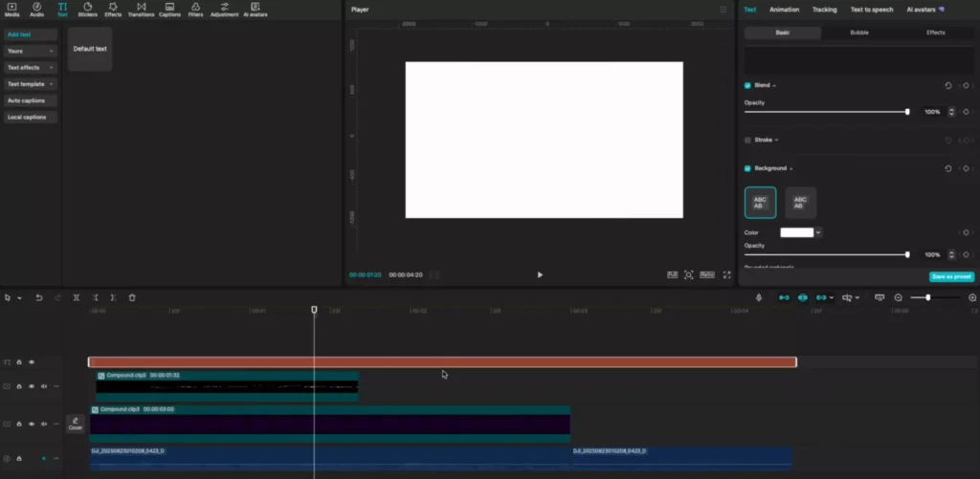Screen dimensions: 980x479
Task: Click the Auto captions button
Action: click(x=31, y=100)
